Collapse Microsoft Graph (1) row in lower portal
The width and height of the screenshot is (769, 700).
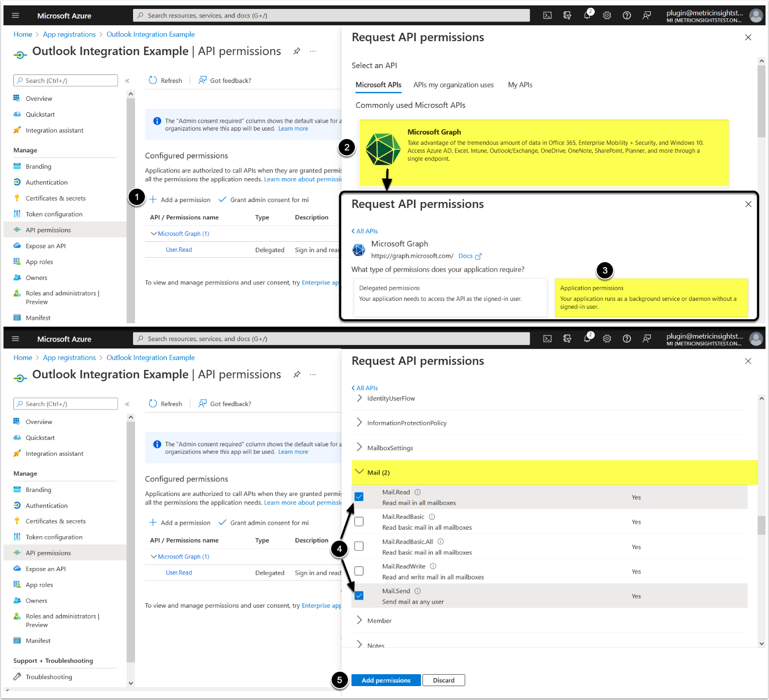pos(154,557)
